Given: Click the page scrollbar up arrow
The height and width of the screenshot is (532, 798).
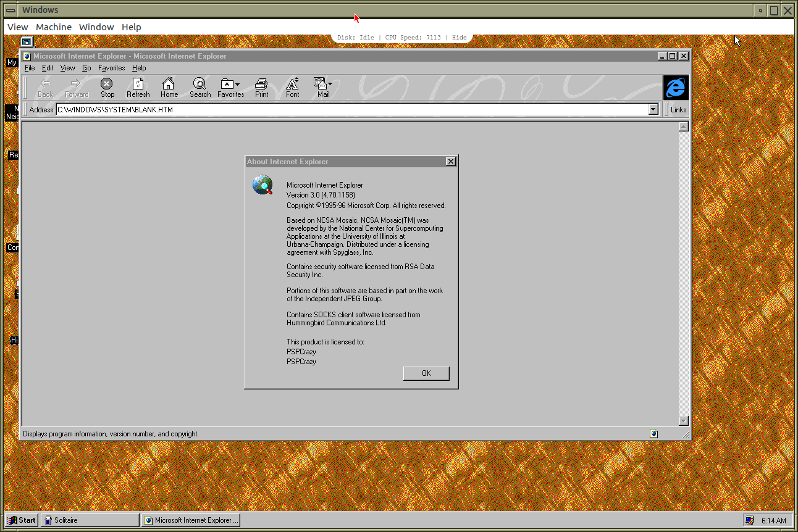Looking at the screenshot, I should pos(683,127).
